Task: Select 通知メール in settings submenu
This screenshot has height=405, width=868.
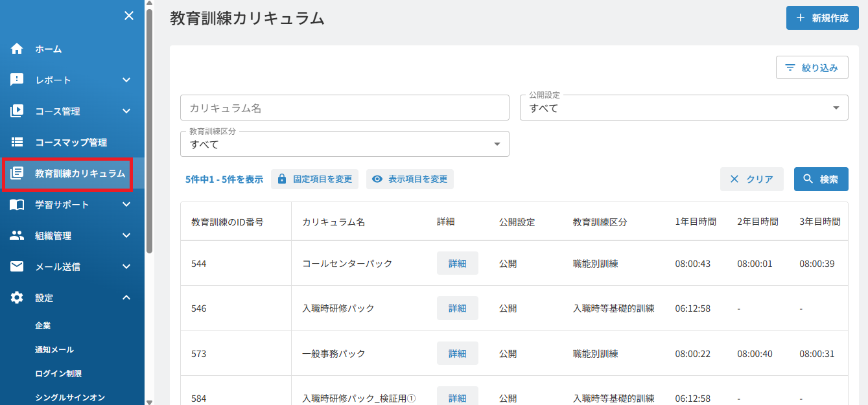Action: pyautogui.click(x=54, y=350)
